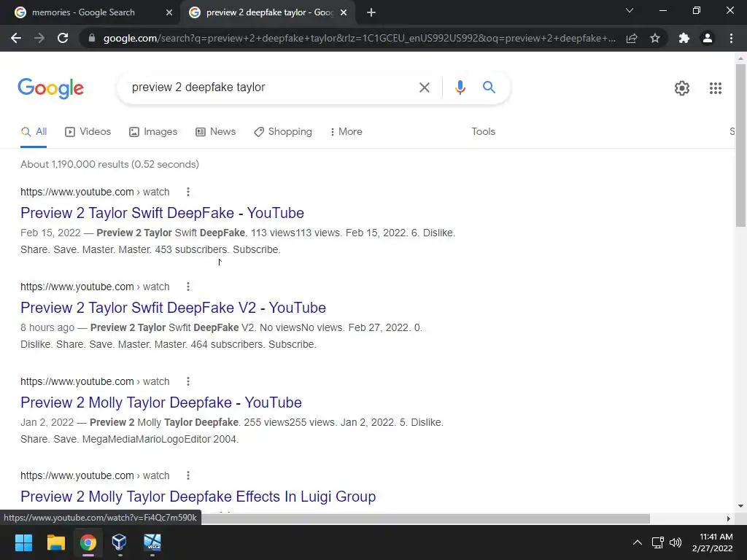Open options for Molly Taylor Deepfake result

[x=188, y=381]
